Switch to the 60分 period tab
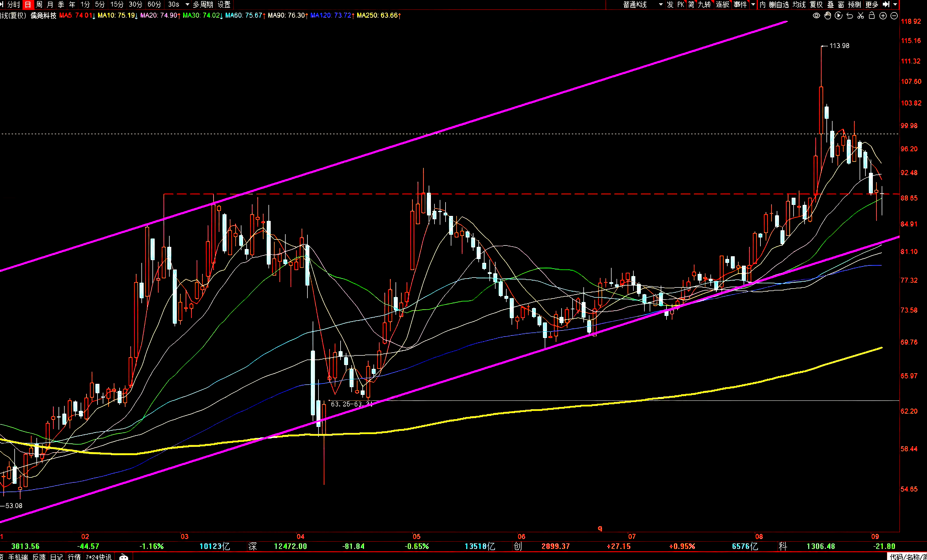This screenshot has width=927, height=560. point(154,4)
